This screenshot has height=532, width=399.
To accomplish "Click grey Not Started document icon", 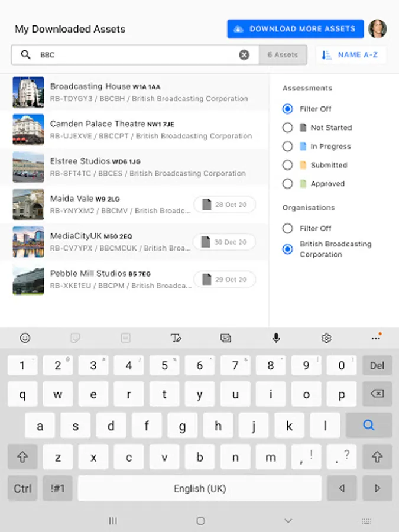I will 303,128.
